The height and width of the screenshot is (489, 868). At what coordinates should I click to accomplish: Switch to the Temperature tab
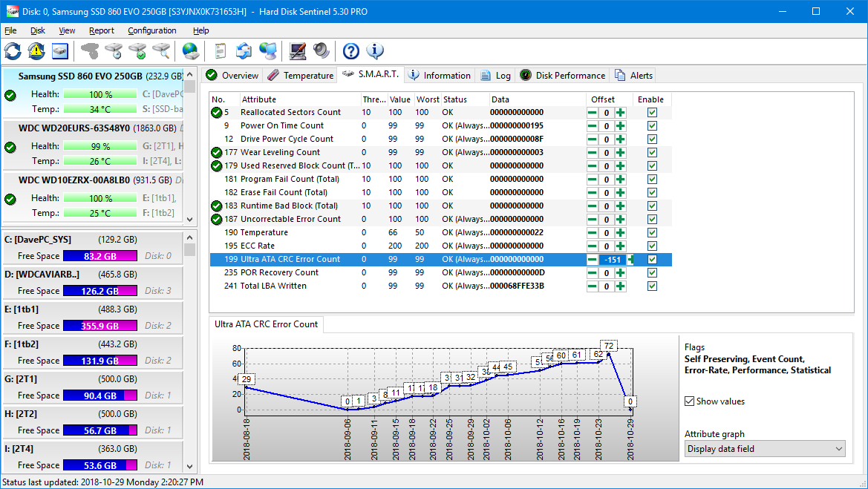301,75
